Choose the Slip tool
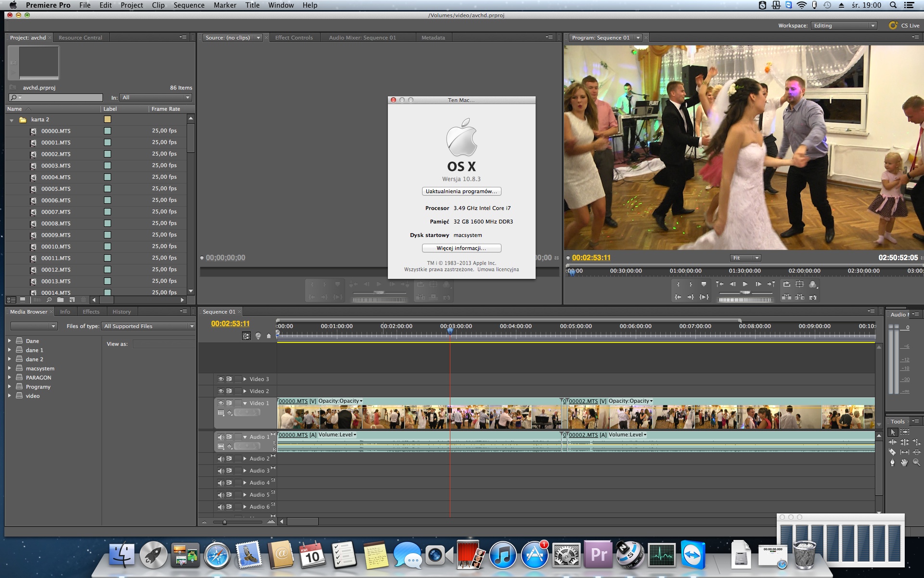 pyautogui.click(x=905, y=452)
